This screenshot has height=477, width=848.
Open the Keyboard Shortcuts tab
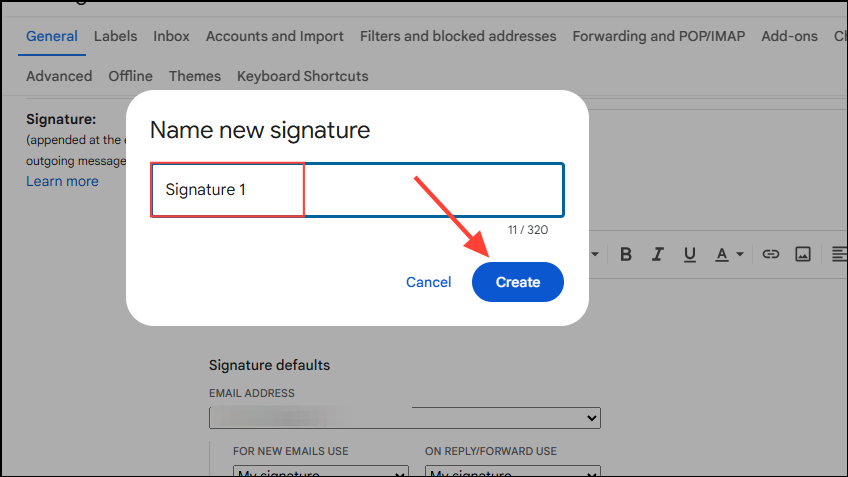click(x=302, y=76)
